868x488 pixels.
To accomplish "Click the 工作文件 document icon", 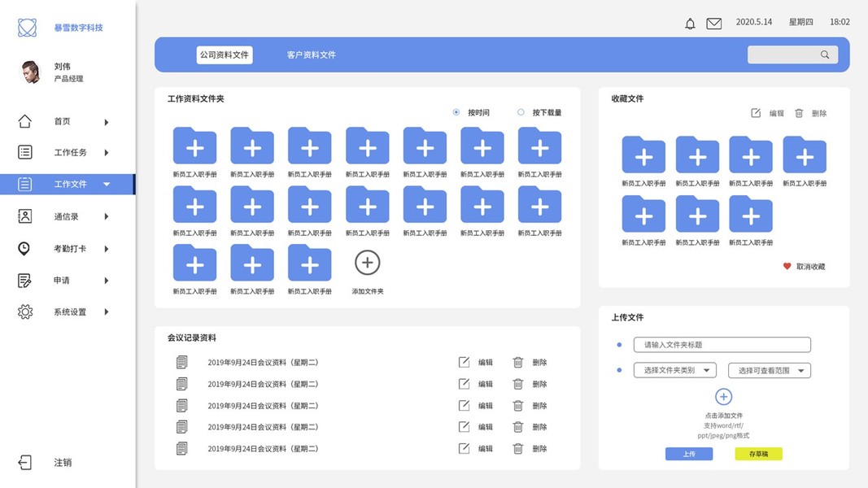I will 25,185.
